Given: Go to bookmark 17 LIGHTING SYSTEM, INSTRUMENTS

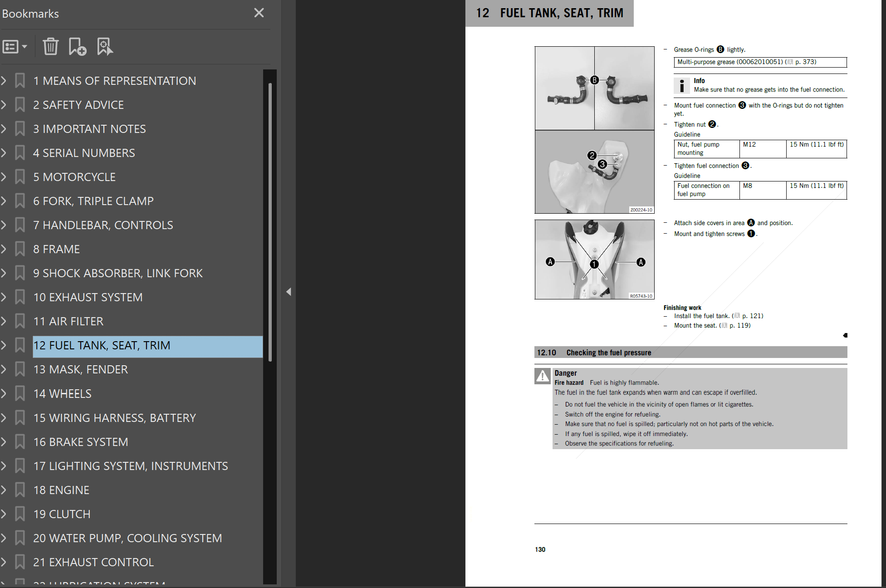Looking at the screenshot, I should click(131, 466).
